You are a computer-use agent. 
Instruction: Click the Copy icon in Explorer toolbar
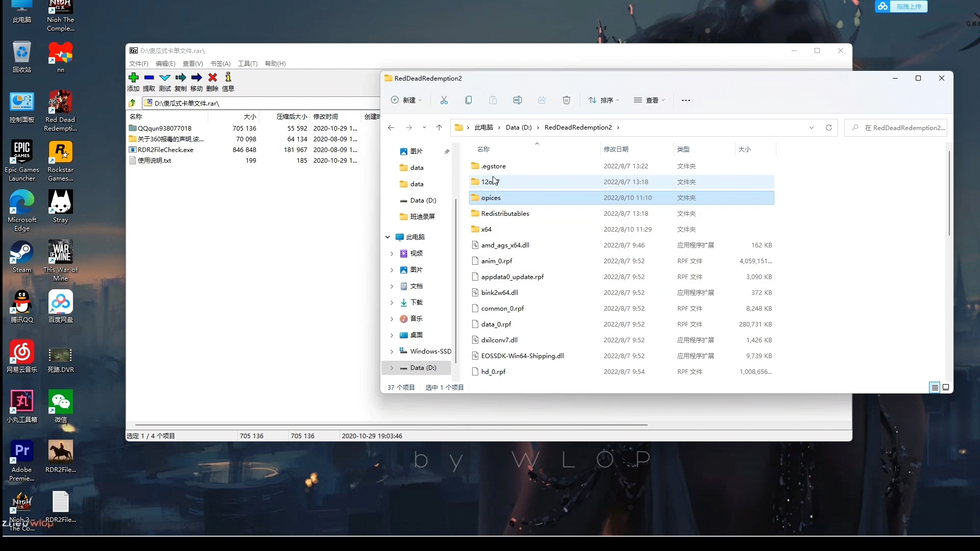pos(469,100)
